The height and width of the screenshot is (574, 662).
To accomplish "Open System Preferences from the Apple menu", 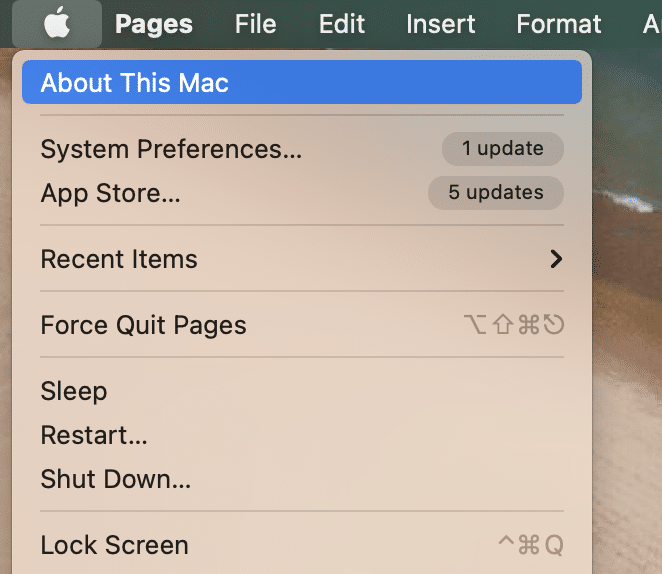I will pyautogui.click(x=171, y=149).
